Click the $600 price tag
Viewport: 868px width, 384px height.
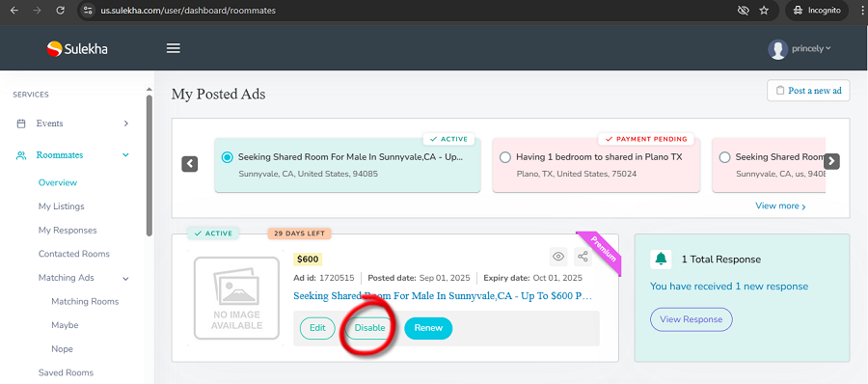click(308, 259)
